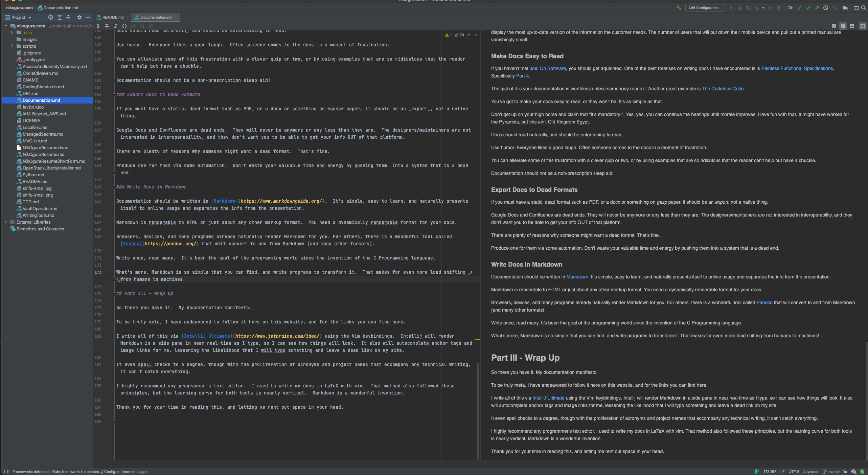This screenshot has height=475, width=868.
Task: Switch to preview-only view mode
Action: point(852,26)
